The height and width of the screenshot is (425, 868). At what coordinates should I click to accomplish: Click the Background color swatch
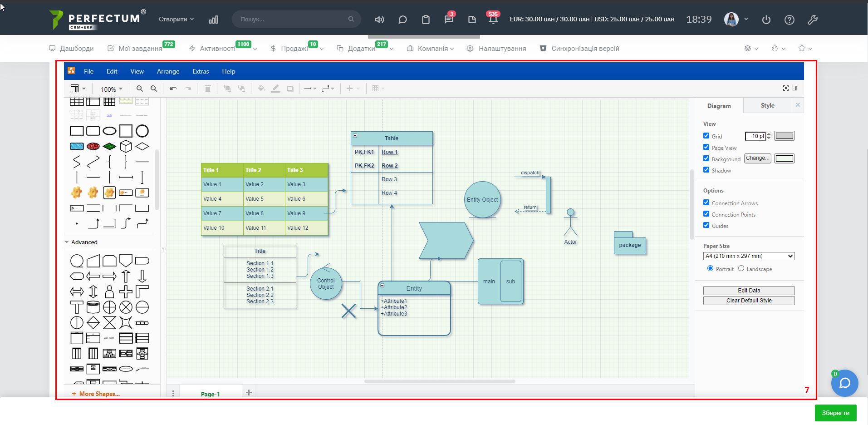coord(784,158)
